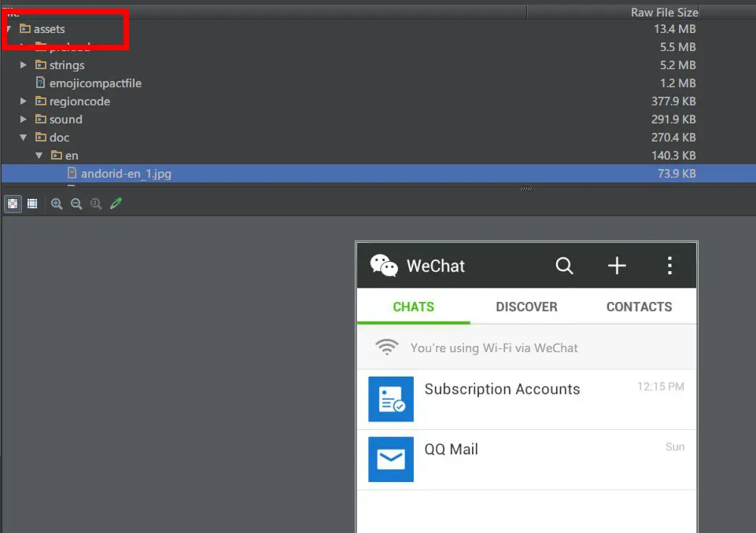Click the Raw File Size column header
This screenshot has height=533, width=756.
click(x=664, y=12)
